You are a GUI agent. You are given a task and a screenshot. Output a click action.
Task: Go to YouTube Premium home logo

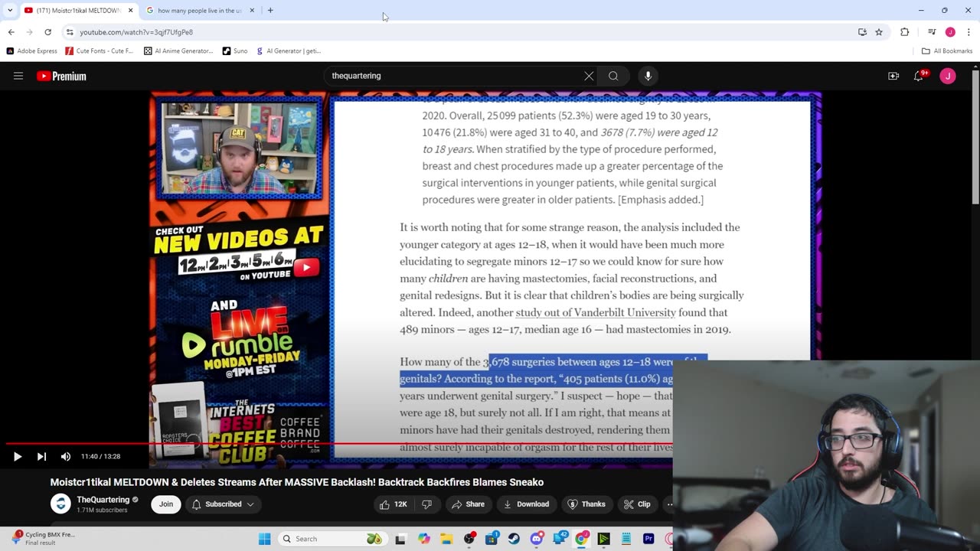click(x=61, y=76)
